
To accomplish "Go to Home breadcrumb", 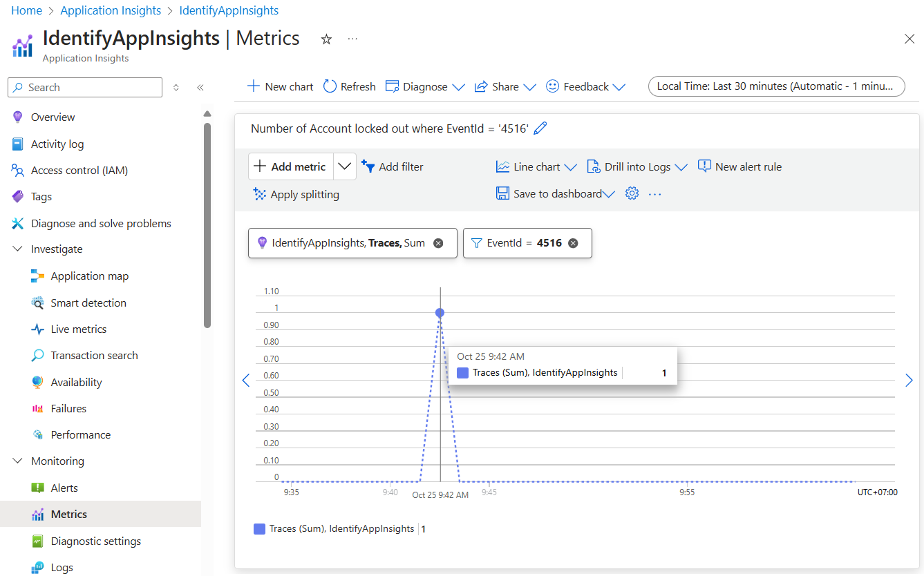I will click(x=26, y=10).
